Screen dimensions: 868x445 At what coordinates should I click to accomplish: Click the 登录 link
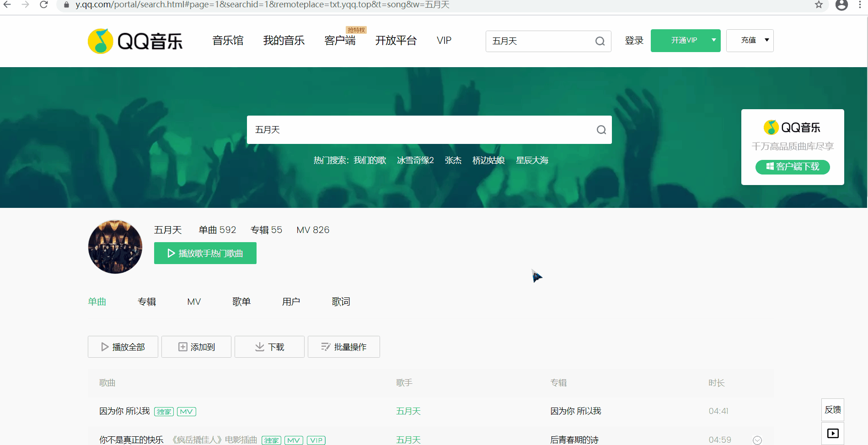click(x=634, y=41)
